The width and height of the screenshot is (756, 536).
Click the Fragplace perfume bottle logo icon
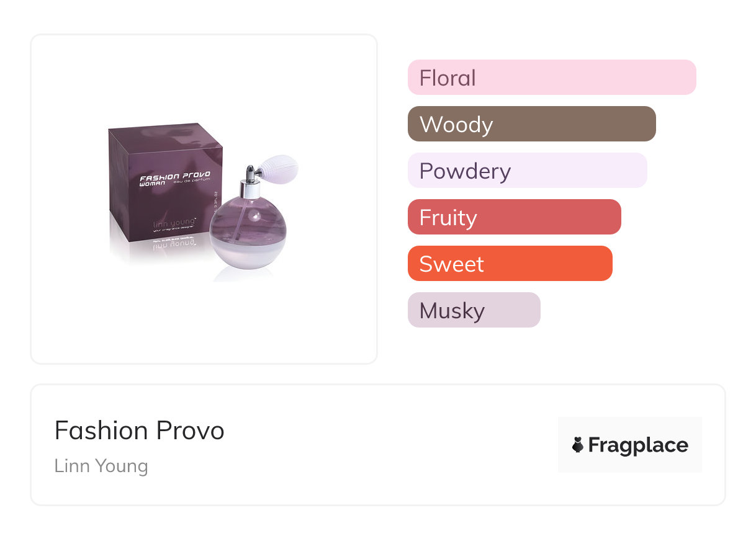pos(578,445)
